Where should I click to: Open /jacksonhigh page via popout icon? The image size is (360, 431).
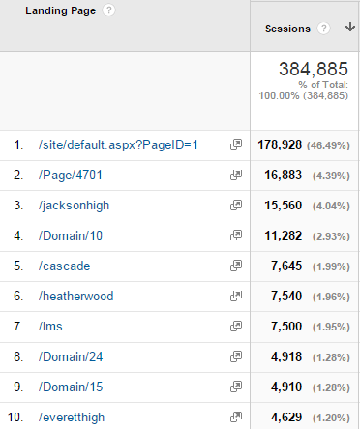[236, 205]
